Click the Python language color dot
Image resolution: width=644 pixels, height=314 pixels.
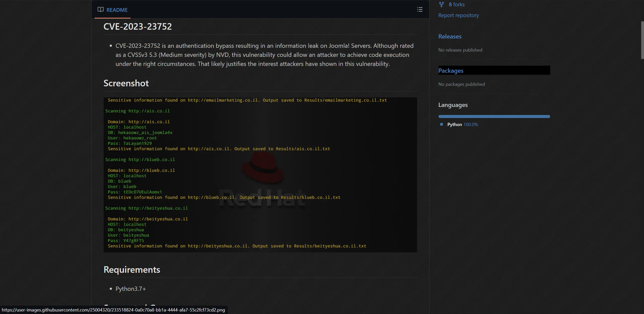click(441, 124)
